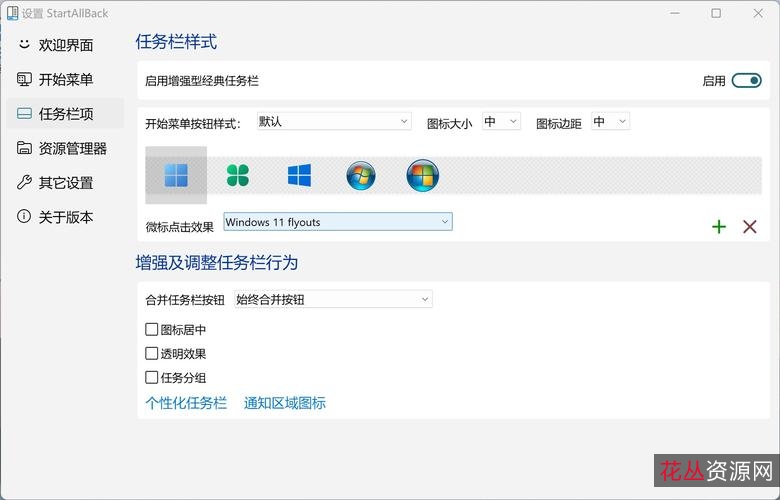Click the StartAllBack app icon in title bar
This screenshot has height=500, width=780.
click(x=12, y=13)
